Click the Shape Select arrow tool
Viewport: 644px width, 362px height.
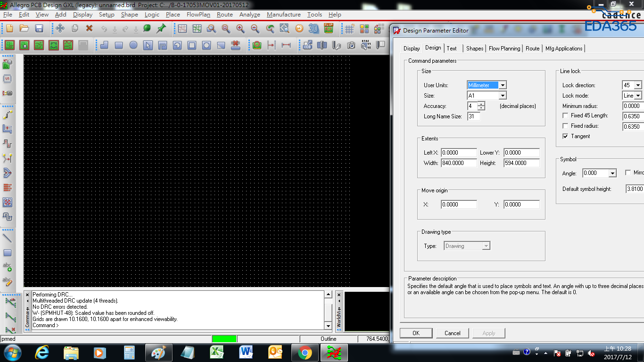point(148,45)
